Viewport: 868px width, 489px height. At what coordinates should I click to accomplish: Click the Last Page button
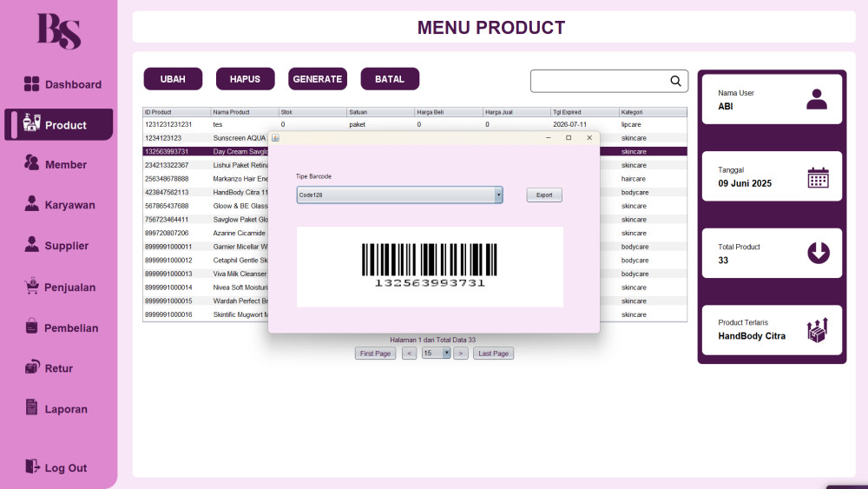click(493, 354)
